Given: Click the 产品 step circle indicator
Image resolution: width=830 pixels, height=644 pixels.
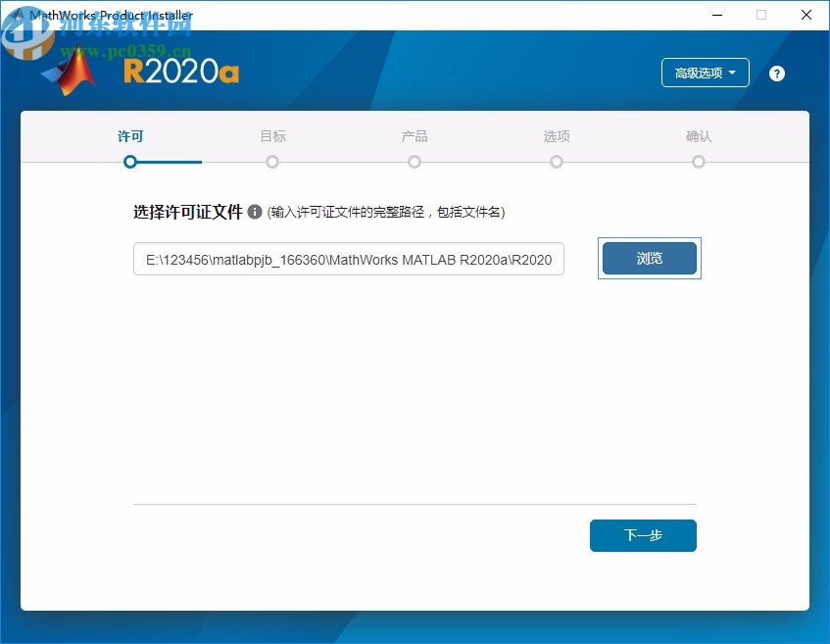Looking at the screenshot, I should (415, 162).
